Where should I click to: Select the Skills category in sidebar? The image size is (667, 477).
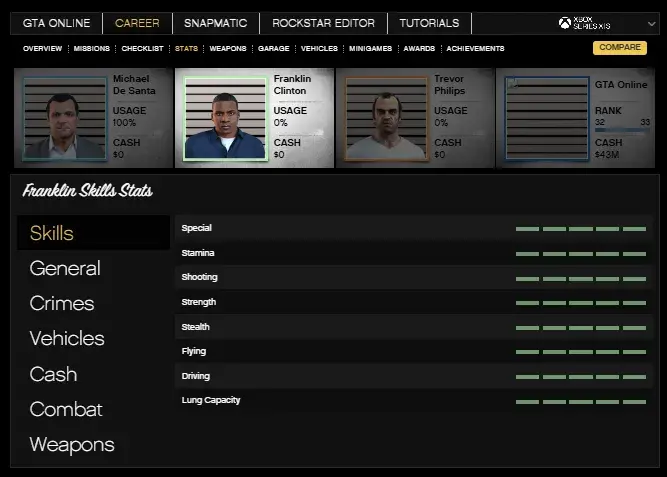pos(93,233)
